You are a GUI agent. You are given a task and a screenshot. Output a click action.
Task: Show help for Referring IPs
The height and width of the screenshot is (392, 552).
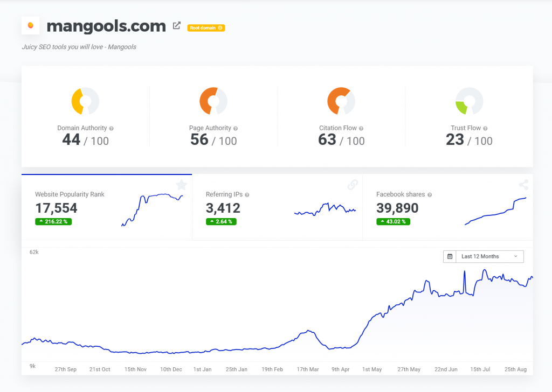(247, 195)
